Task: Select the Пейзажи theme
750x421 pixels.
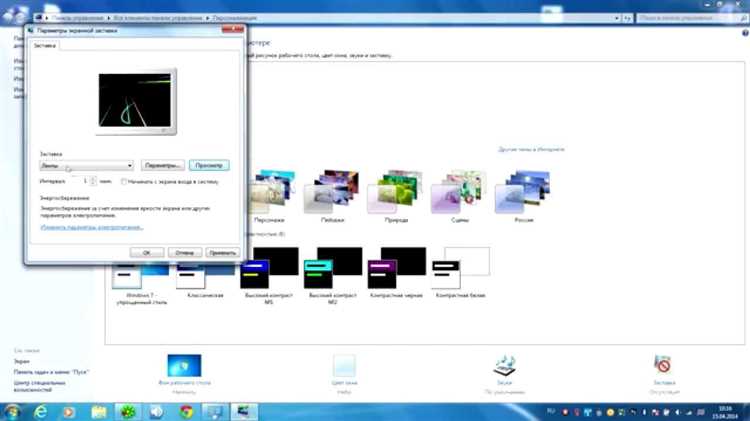Action: tap(332, 196)
